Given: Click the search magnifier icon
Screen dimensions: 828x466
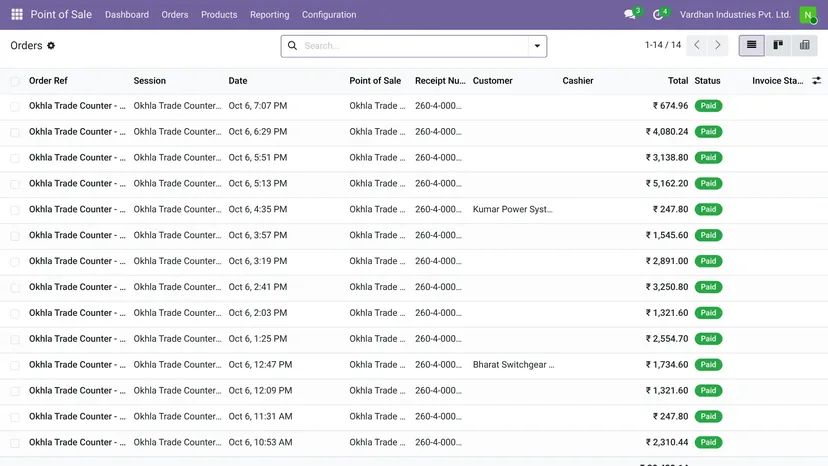Looking at the screenshot, I should (292, 46).
